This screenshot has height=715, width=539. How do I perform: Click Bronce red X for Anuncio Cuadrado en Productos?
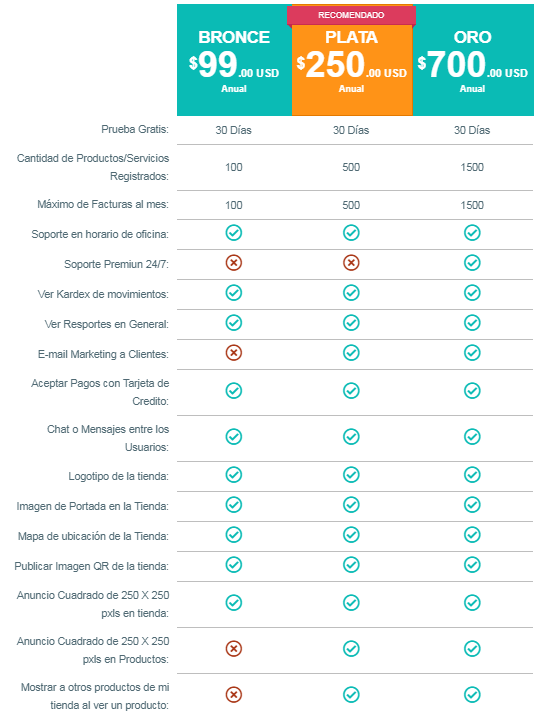(233, 648)
